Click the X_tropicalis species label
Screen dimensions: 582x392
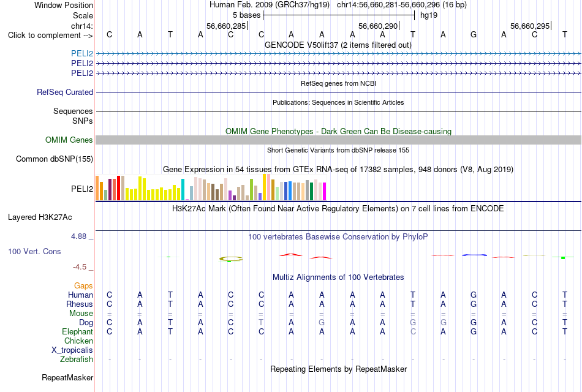pyautogui.click(x=72, y=350)
